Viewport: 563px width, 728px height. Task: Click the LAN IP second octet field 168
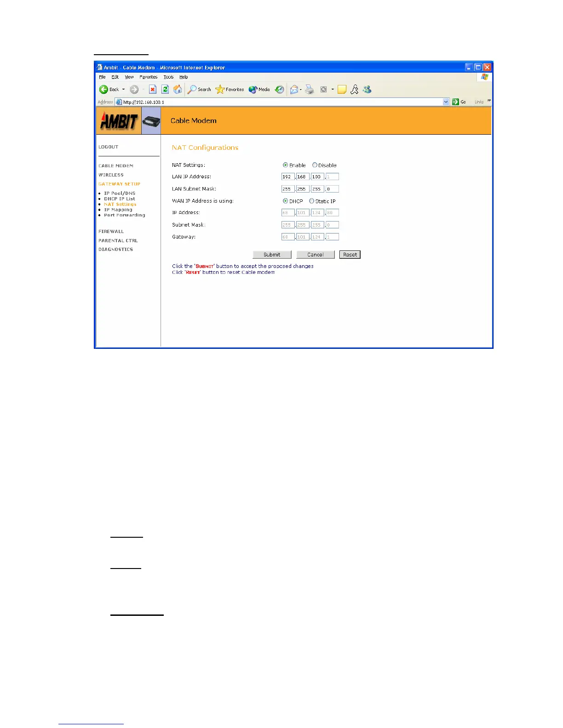(303, 176)
